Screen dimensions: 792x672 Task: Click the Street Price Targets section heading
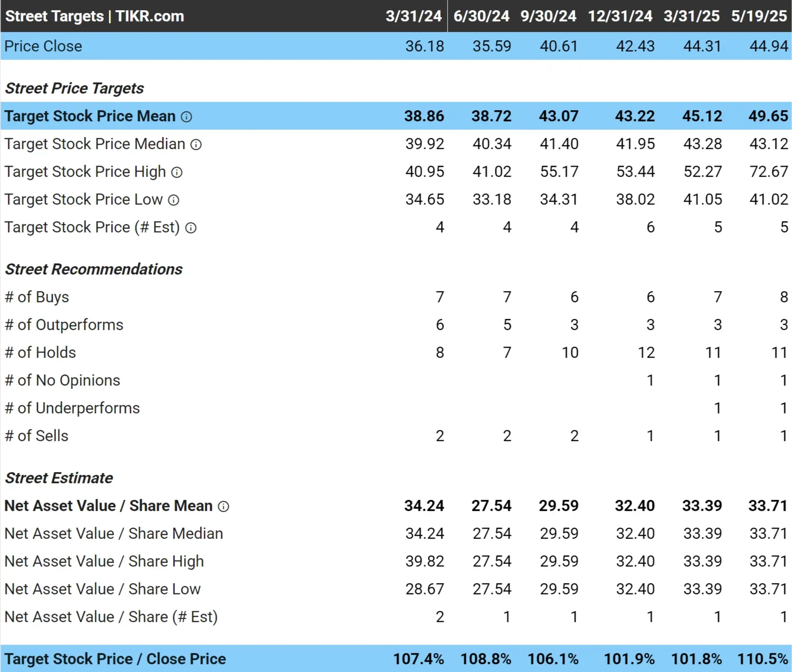(75, 88)
